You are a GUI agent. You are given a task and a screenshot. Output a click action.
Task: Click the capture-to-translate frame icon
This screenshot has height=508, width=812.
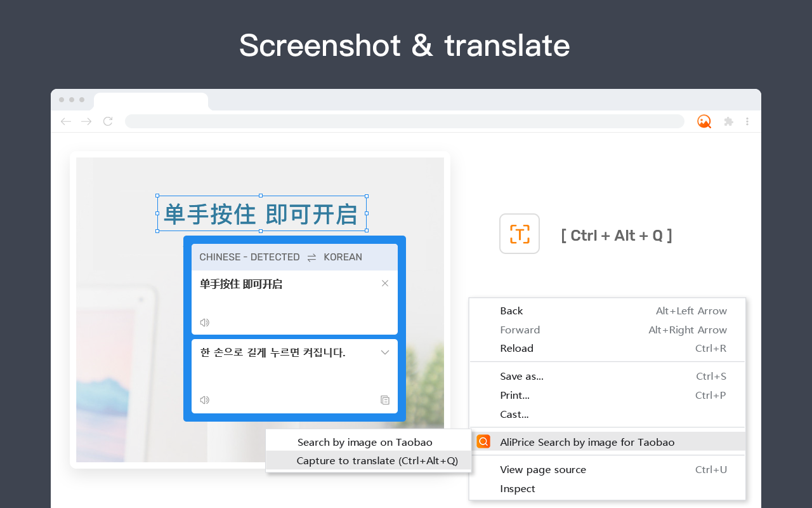click(x=519, y=234)
